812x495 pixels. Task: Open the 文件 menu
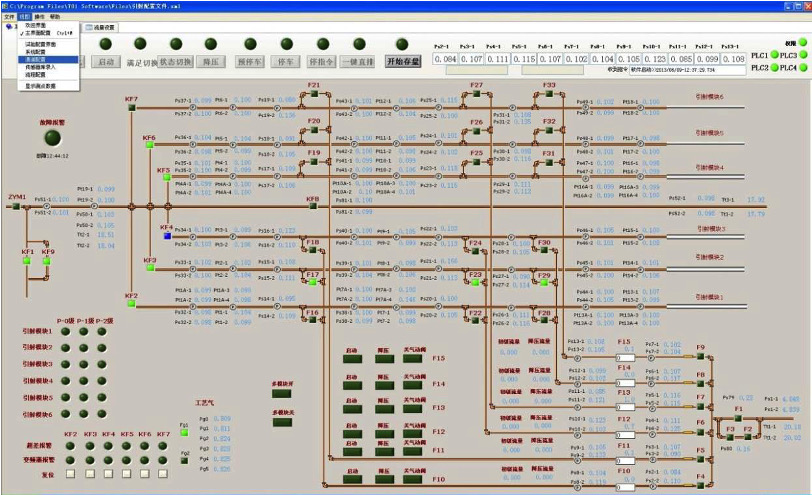coord(9,17)
